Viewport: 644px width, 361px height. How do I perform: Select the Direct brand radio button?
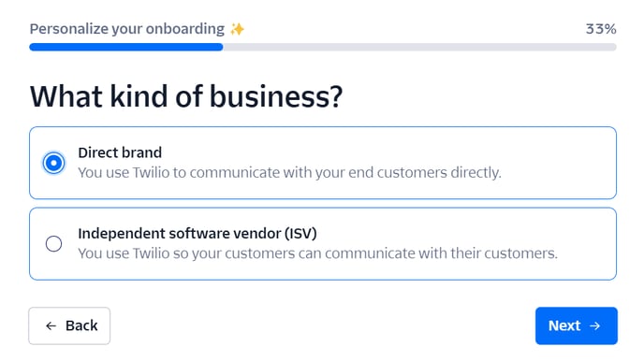[53, 163]
